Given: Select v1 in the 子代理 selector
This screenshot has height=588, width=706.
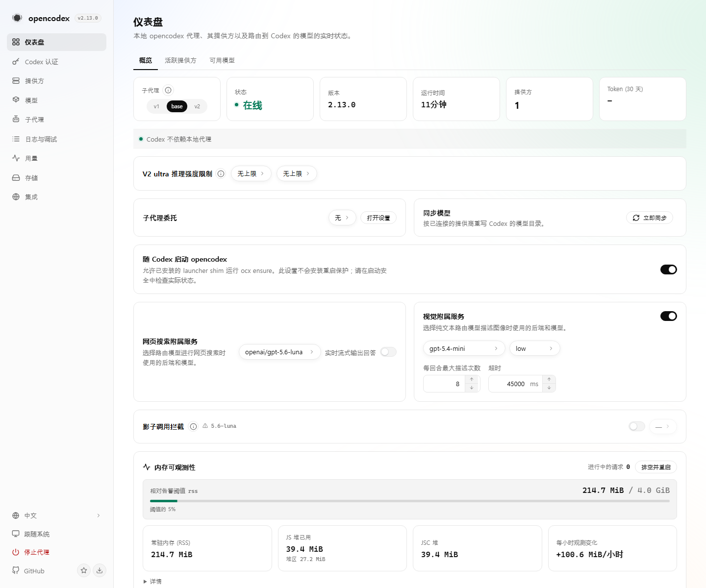Looking at the screenshot, I should (156, 106).
